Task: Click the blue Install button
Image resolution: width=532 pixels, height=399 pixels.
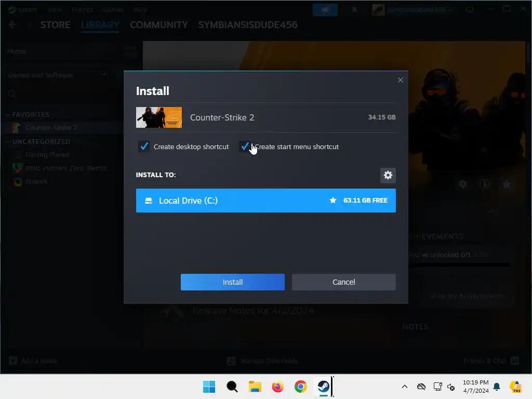Action: (x=232, y=282)
